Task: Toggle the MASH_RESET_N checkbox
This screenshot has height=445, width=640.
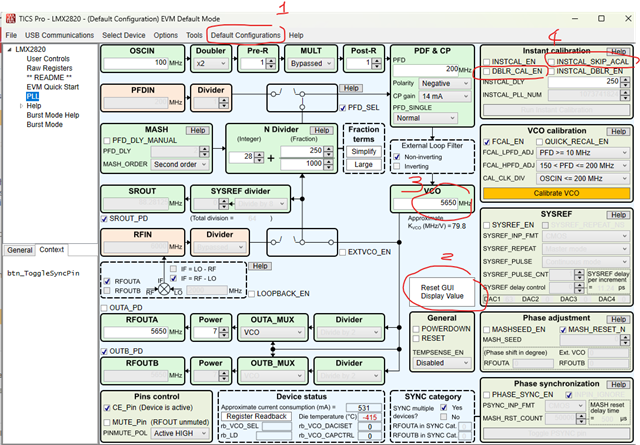Action: [x=563, y=329]
